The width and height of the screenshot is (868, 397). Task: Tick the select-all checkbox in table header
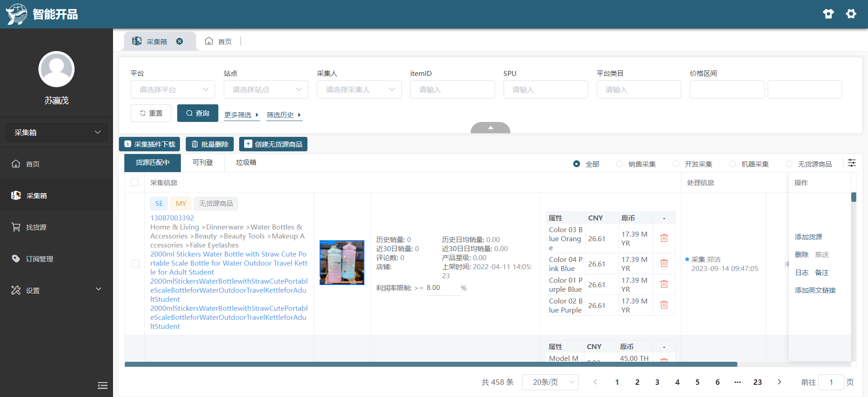pyautogui.click(x=134, y=182)
